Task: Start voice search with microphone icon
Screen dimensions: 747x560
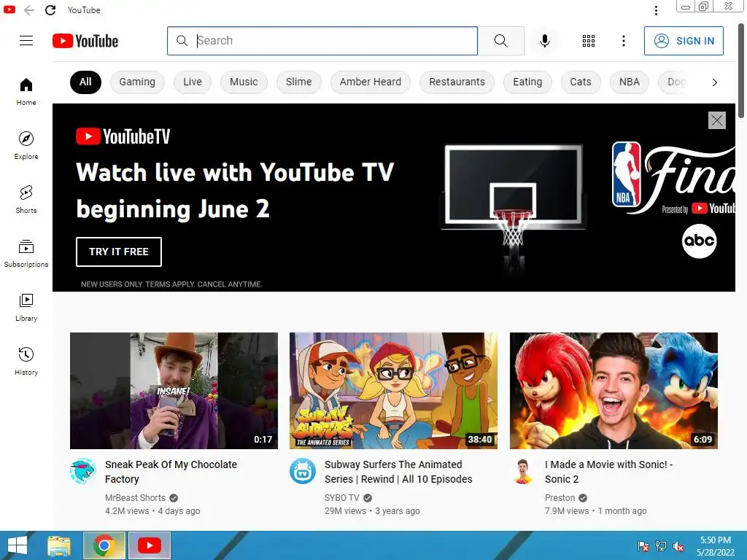Action: pos(544,41)
